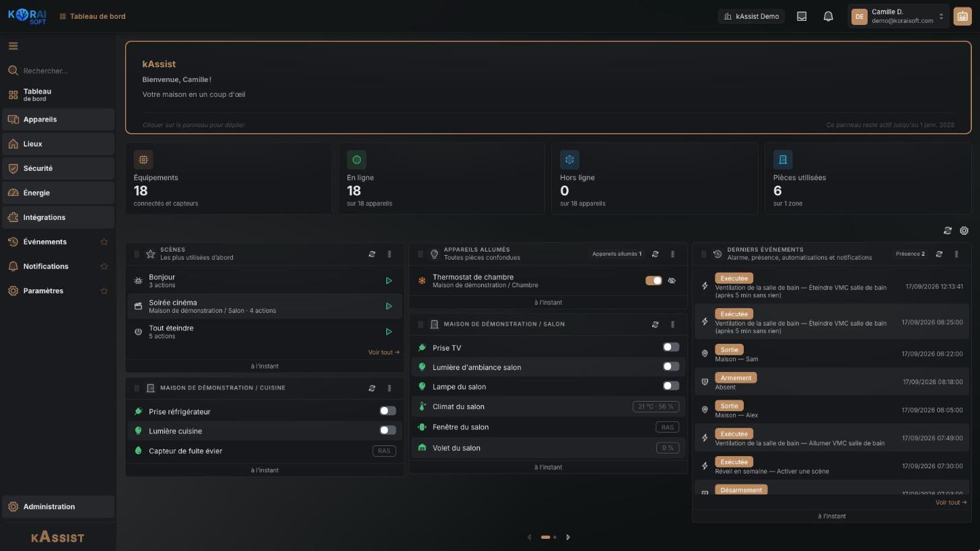Refresh the Cuisine widget
This screenshot has width=980, height=551.
click(372, 388)
